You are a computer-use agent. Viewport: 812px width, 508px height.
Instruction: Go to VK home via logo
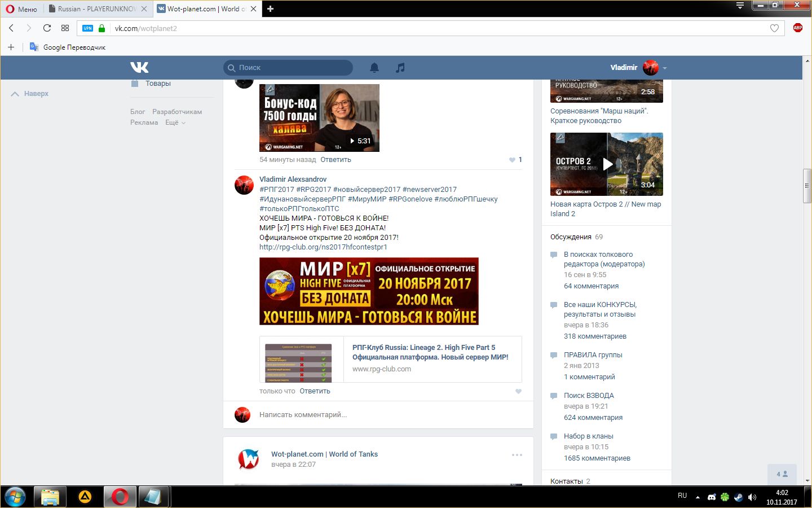click(139, 68)
